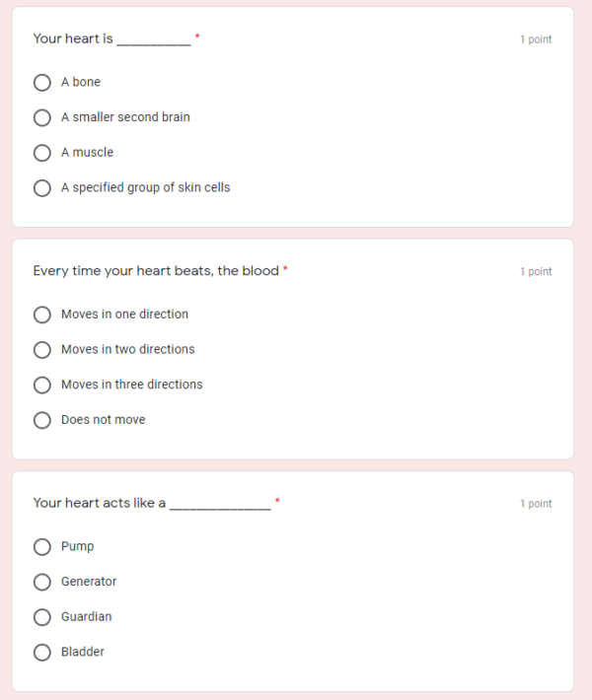This screenshot has height=700, width=592.
Task: Pick 'Bladder' as the answer
Action: pos(42,652)
